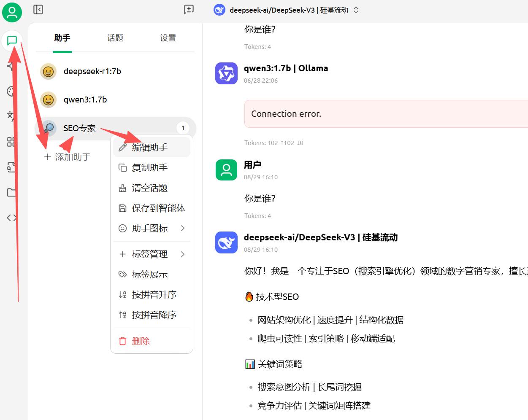The width and height of the screenshot is (528, 420).
Task: Open the chat assistants sidebar icon
Action: tap(12, 41)
